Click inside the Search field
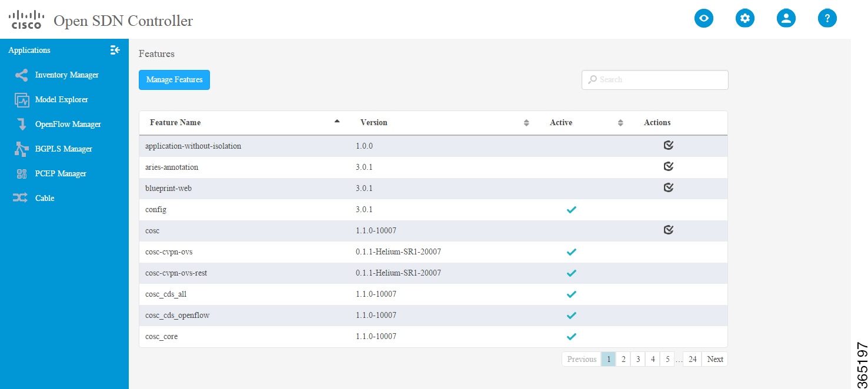The image size is (868, 389). pyautogui.click(x=655, y=79)
